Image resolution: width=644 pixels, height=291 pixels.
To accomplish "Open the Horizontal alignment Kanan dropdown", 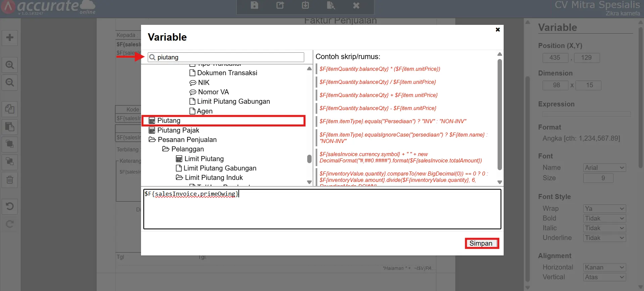I will point(604,268).
